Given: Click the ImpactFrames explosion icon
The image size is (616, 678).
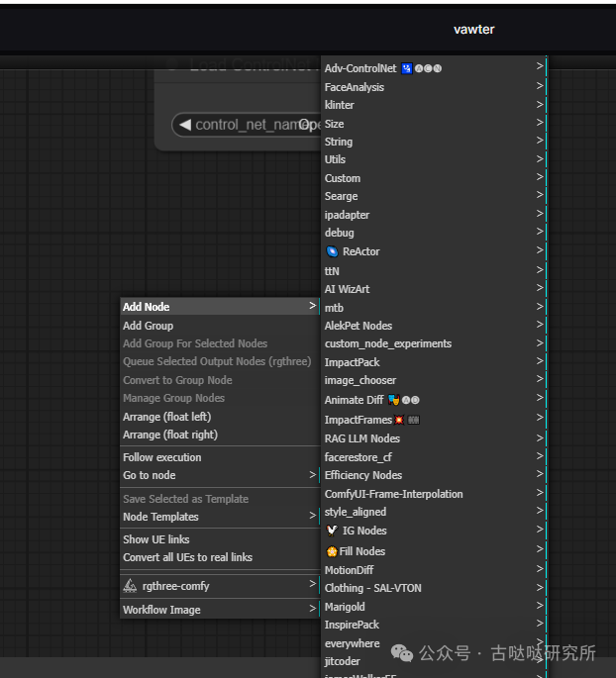Looking at the screenshot, I should click(399, 420).
